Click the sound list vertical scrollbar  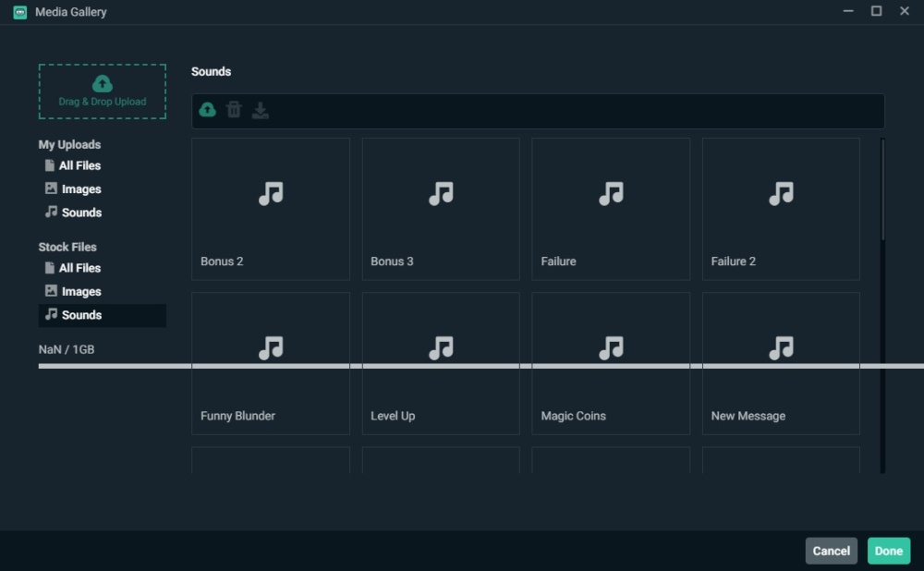coord(882,189)
